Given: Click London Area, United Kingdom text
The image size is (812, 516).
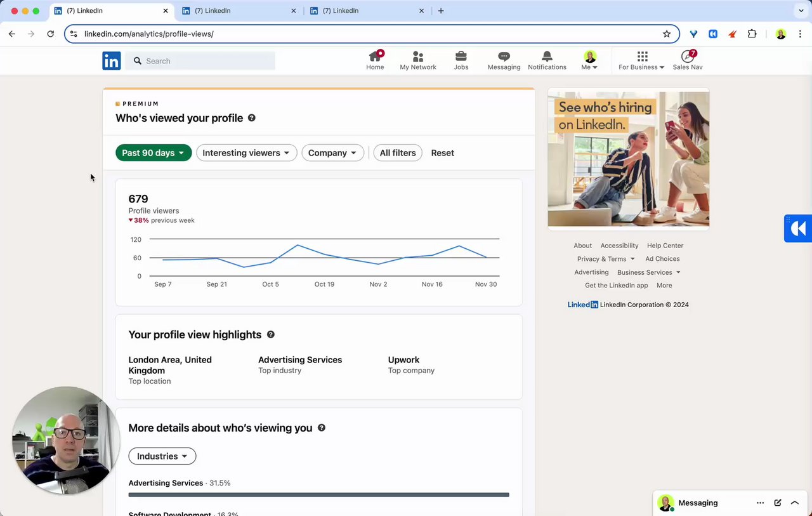Looking at the screenshot, I should point(170,365).
